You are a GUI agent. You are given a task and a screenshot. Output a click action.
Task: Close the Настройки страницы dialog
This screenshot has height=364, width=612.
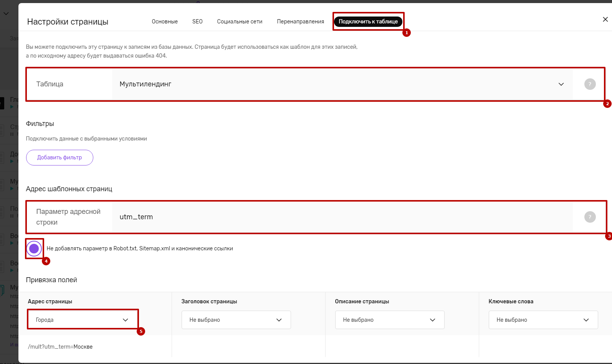tap(605, 19)
